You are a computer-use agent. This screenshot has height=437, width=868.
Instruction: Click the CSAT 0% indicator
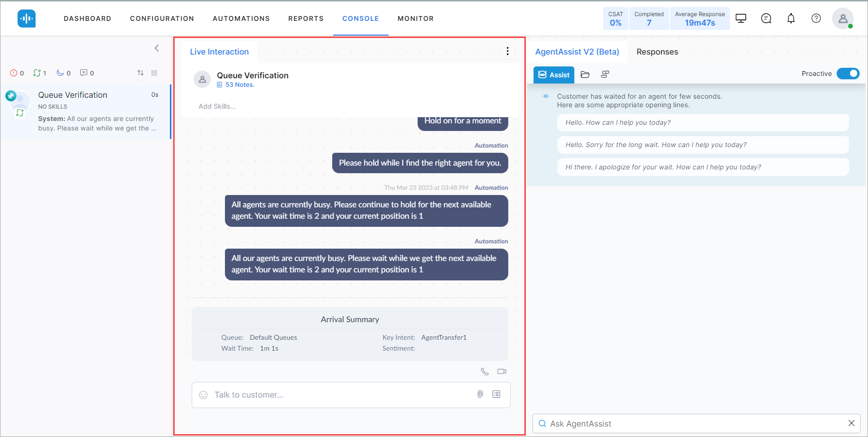tap(615, 18)
